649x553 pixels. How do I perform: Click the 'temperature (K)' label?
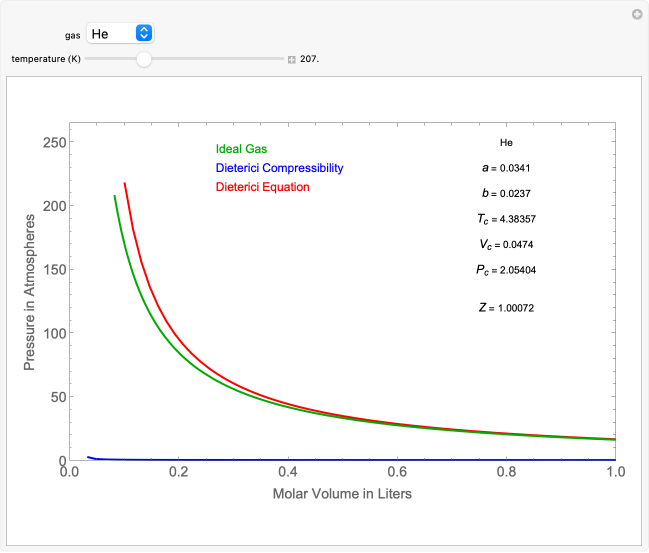click(46, 59)
